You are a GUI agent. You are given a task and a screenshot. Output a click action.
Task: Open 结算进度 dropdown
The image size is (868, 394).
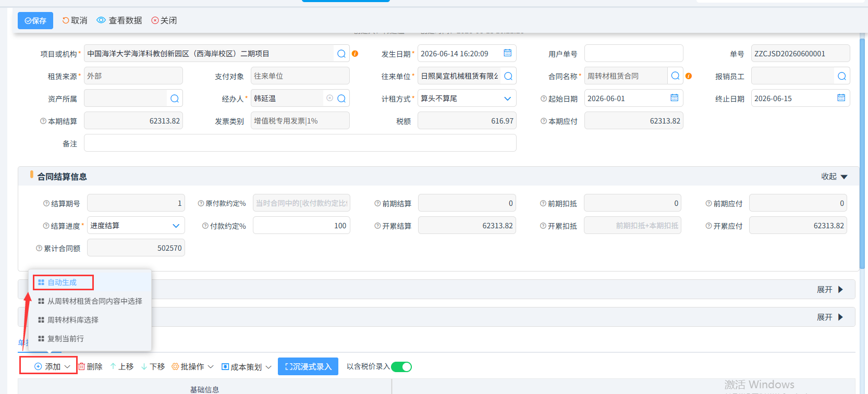tap(176, 226)
